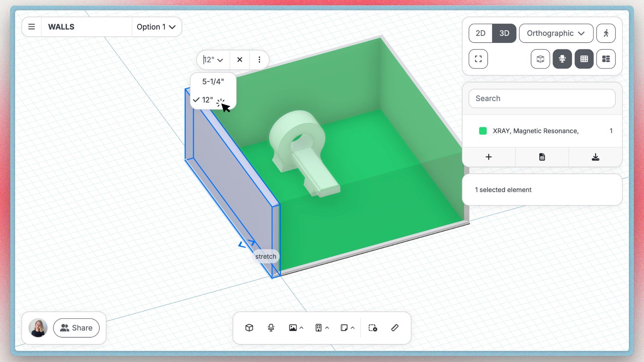
Task: Expand the Orthographic projection dropdown
Action: click(556, 33)
